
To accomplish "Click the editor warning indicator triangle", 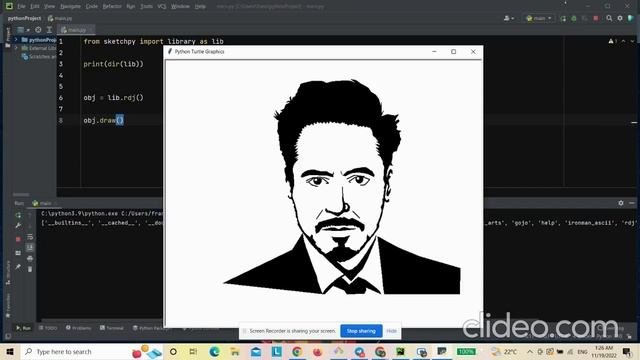I will (612, 41).
